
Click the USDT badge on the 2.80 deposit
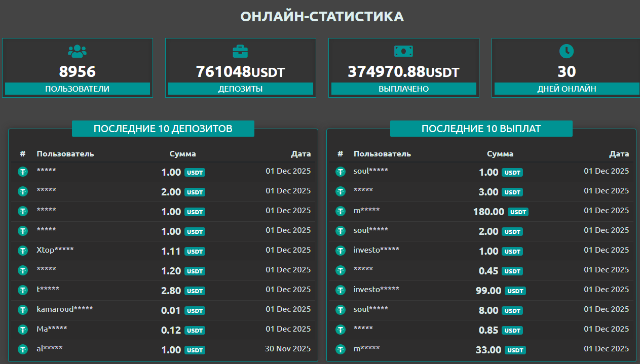pos(195,291)
